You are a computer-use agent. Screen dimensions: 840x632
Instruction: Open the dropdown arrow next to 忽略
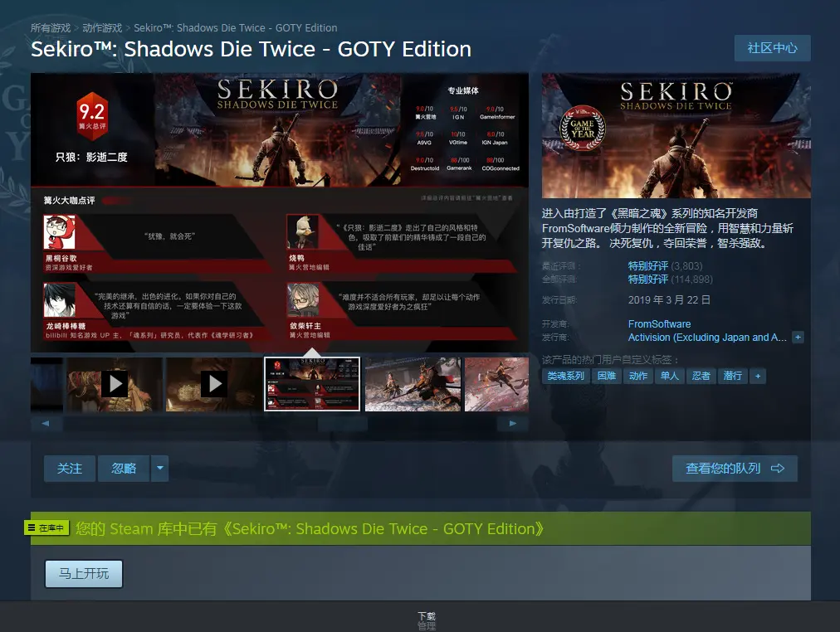[159, 469]
